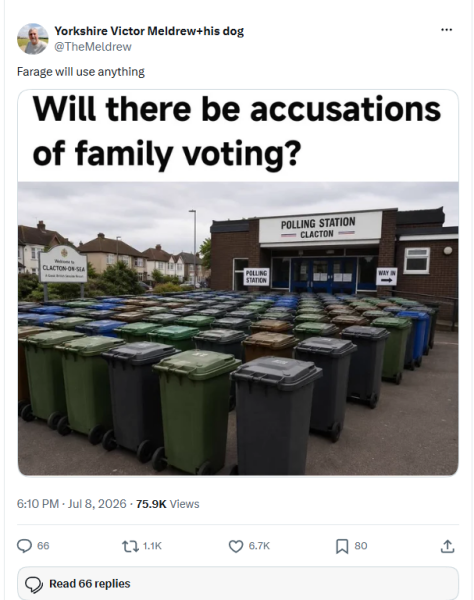Click the share upload icon
Screen dimensions: 474x600
coord(447,546)
